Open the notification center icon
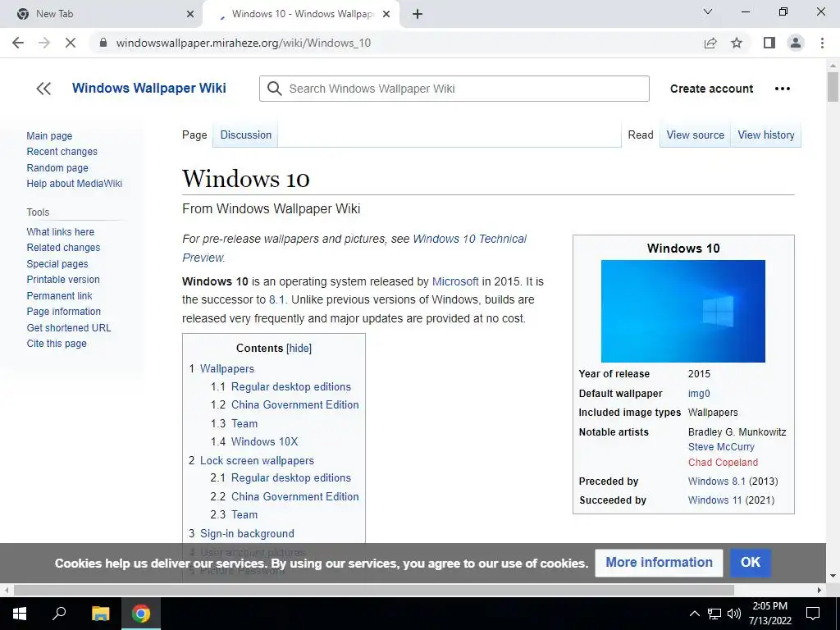Viewport: 840px width, 630px height. pyautogui.click(x=813, y=614)
